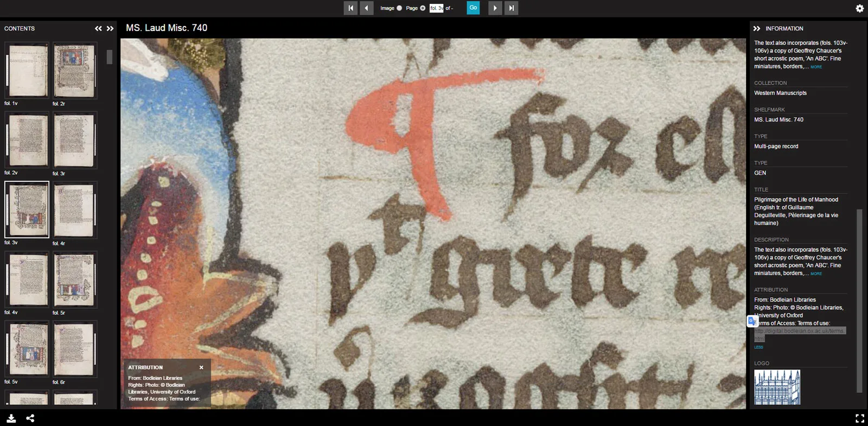Click the Contents panel scrollbar
Screen dimensions: 868x426
coord(110,57)
